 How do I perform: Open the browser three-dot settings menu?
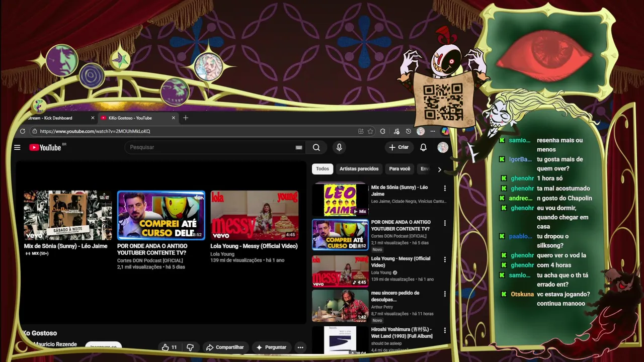click(433, 131)
